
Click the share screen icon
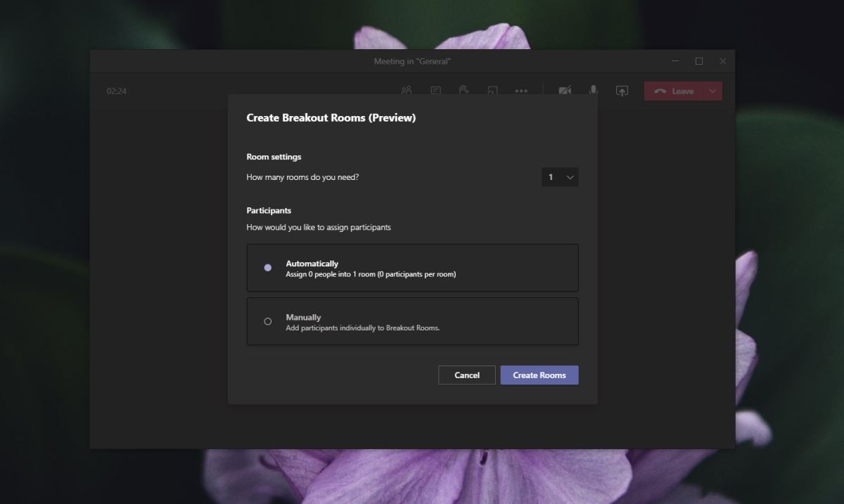tap(622, 91)
